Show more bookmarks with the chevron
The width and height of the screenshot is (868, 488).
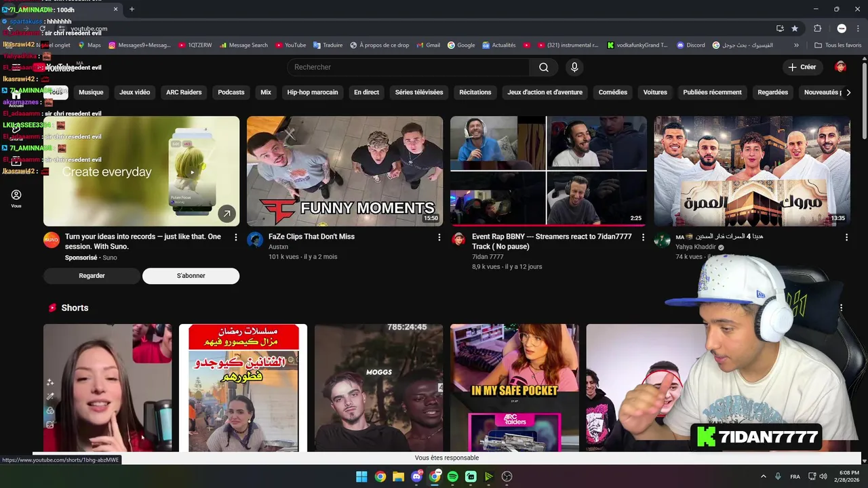click(x=796, y=45)
